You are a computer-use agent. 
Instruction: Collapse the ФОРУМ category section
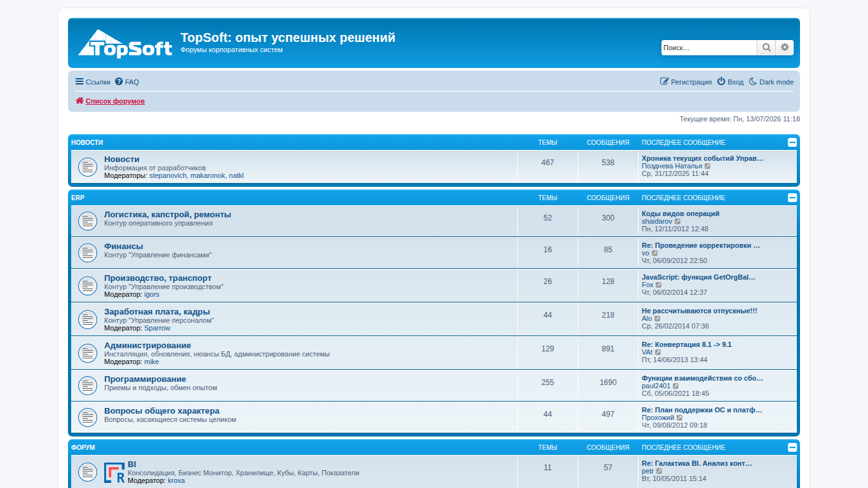pos(792,447)
